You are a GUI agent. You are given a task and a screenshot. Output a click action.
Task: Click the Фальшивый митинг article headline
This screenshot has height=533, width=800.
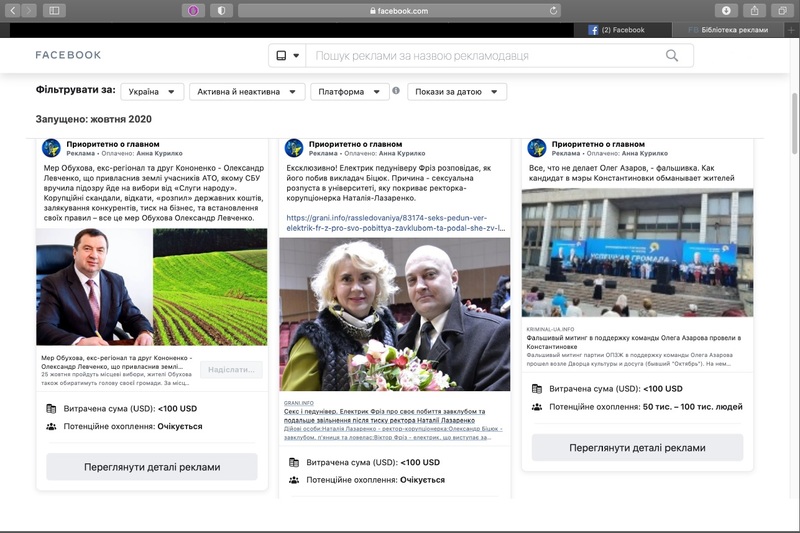pos(634,342)
